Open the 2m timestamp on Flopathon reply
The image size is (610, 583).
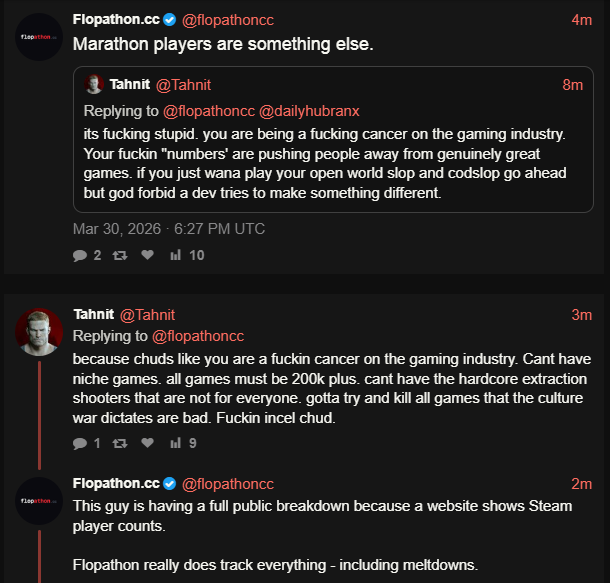coord(581,484)
